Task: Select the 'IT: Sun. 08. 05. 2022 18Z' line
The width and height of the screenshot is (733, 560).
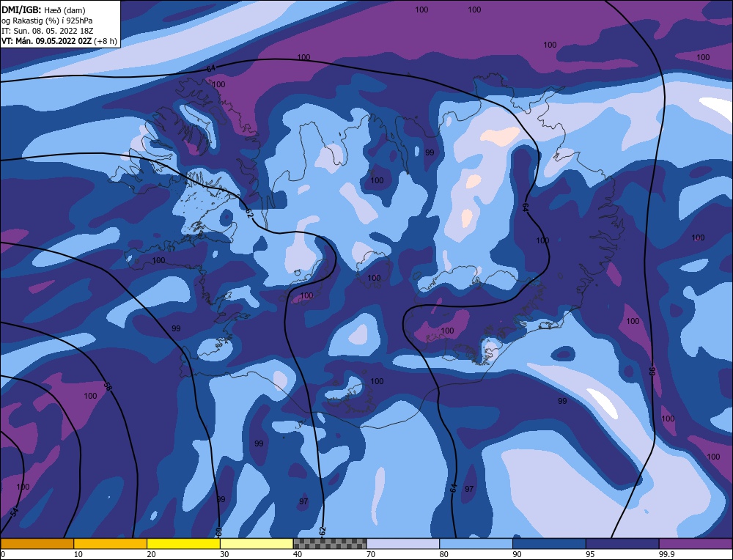Action: click(47, 31)
